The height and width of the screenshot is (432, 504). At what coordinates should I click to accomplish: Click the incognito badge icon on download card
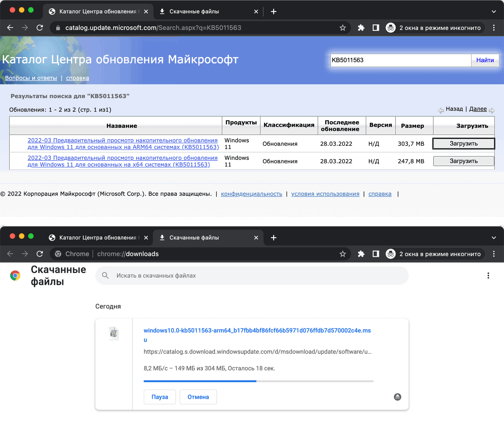pyautogui.click(x=397, y=397)
